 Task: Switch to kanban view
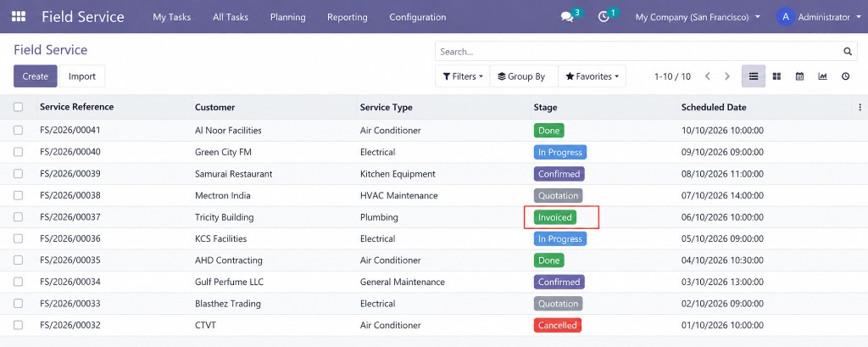tap(776, 76)
